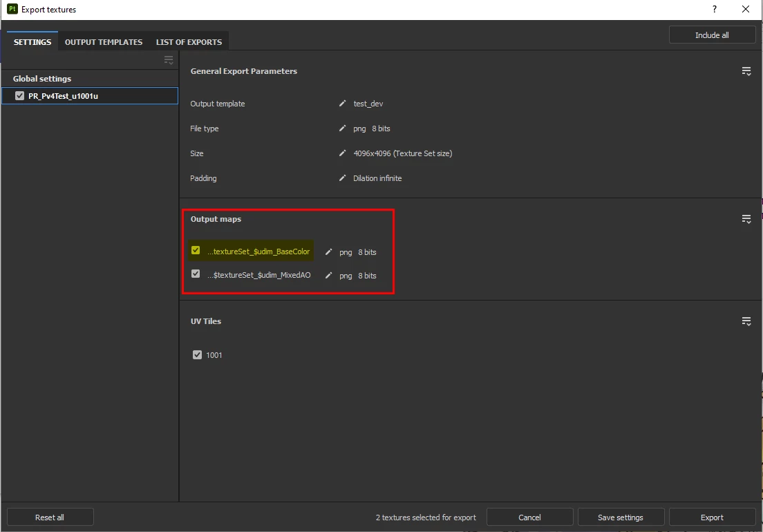Click the ...$textureSet_$udim_MixedAO map name
The width and height of the screenshot is (763, 532).
(259, 275)
